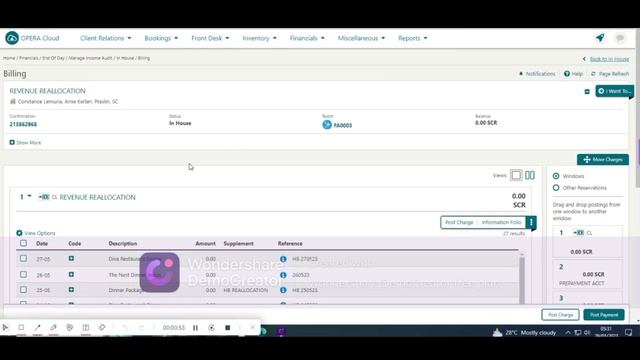Show hidden system tray icons chevron
Image resolution: width=640 pixels, height=360 pixels.
(x=568, y=333)
